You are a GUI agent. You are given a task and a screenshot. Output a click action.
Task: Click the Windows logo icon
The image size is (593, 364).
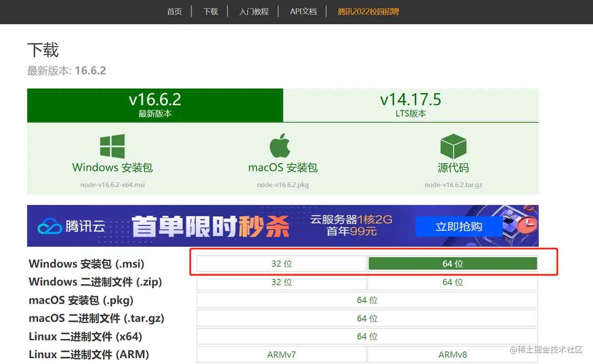tap(112, 146)
